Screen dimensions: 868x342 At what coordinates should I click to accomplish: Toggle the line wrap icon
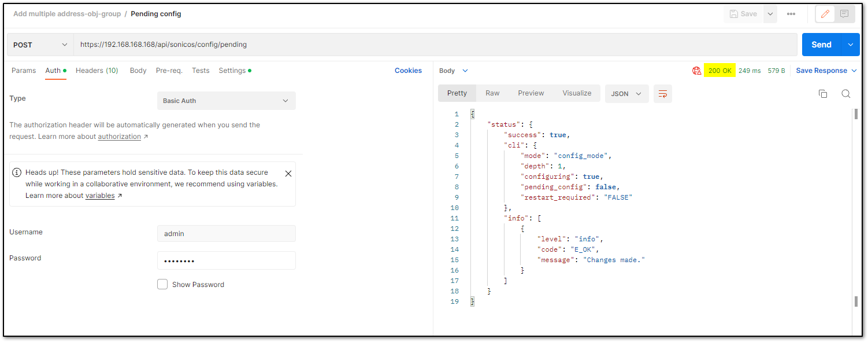click(663, 94)
